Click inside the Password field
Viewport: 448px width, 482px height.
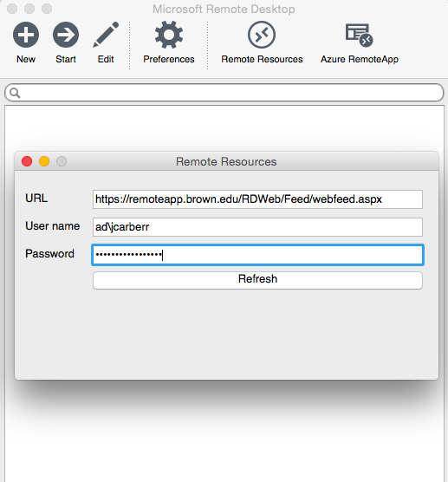(x=257, y=255)
